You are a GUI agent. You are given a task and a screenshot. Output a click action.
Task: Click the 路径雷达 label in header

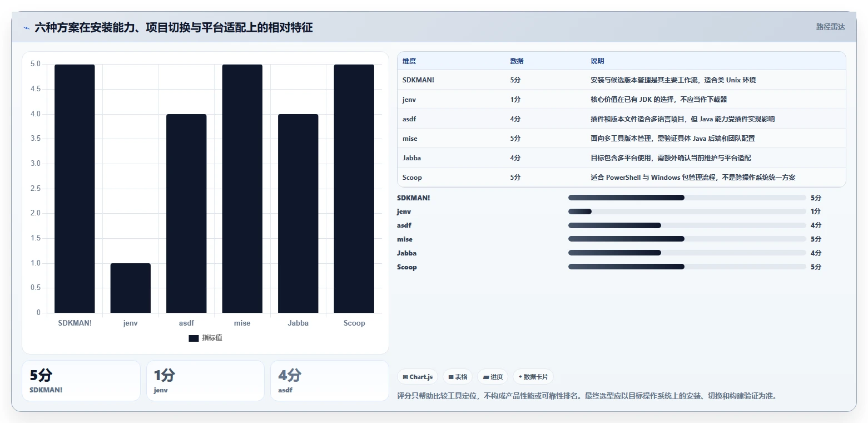click(x=830, y=27)
